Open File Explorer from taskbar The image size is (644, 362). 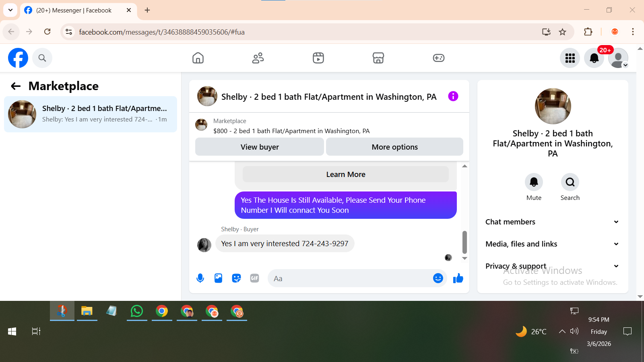87,311
